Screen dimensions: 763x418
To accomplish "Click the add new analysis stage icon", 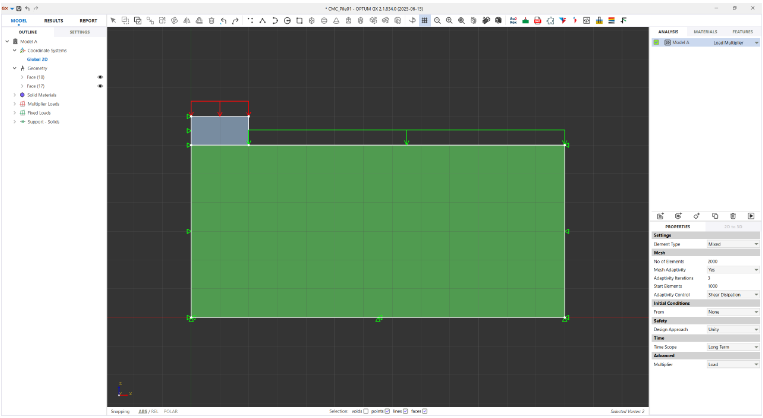I will pyautogui.click(x=660, y=216).
